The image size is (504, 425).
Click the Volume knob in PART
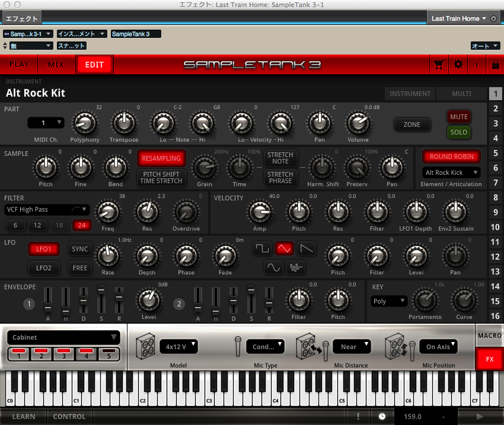click(358, 123)
